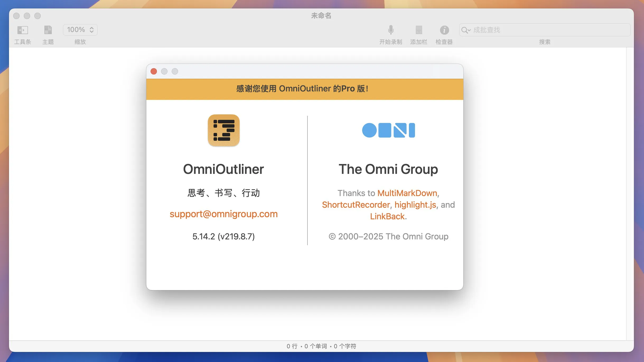The image size is (644, 362).
Task: Click the © 2000–2025 copyright text
Action: point(388,236)
